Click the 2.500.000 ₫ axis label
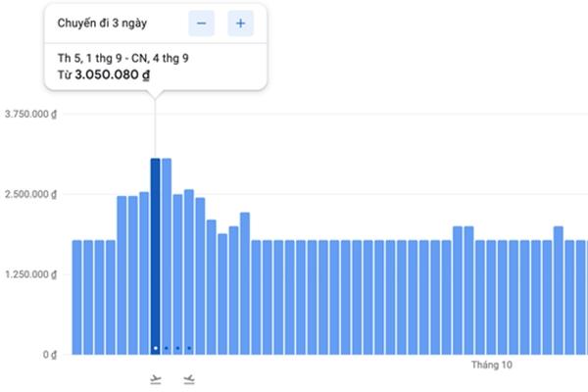 pyautogui.click(x=30, y=194)
